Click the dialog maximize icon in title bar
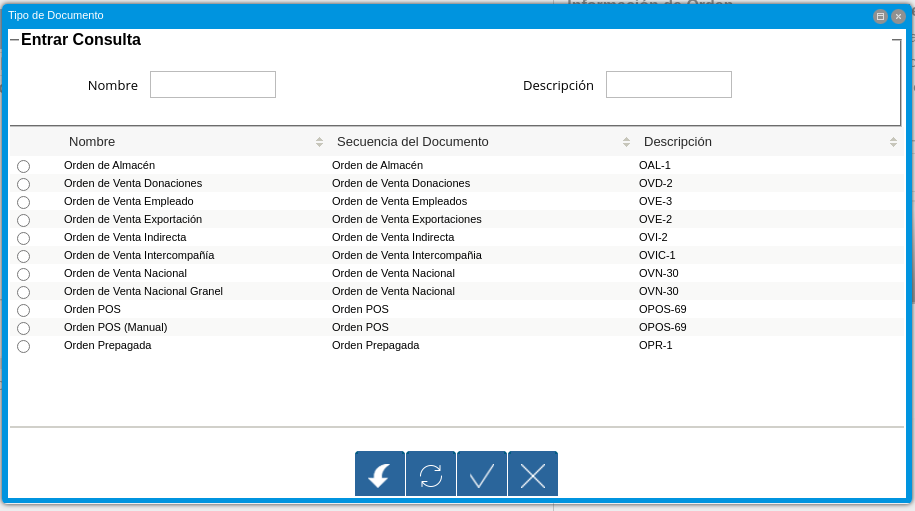915x511 pixels. pos(880,16)
